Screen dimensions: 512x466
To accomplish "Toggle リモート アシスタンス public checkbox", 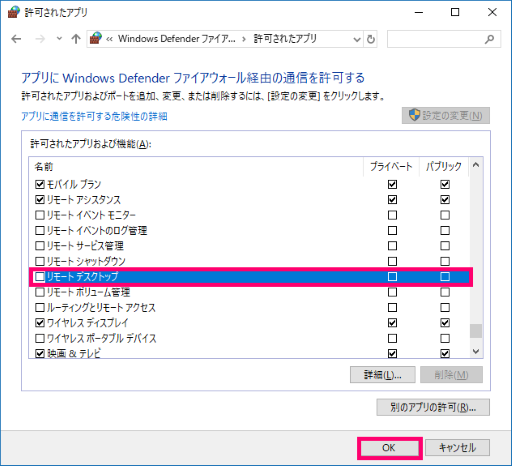I will (x=445, y=200).
